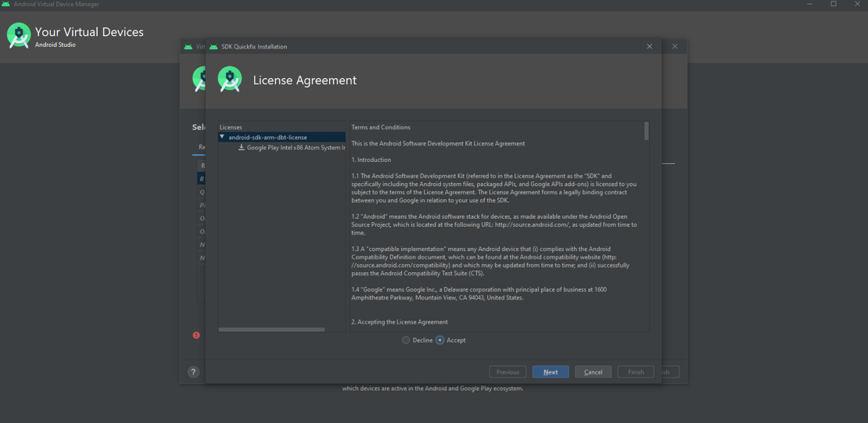Image resolution: width=868 pixels, height=423 pixels.
Task: Click the Next button
Action: tap(551, 372)
